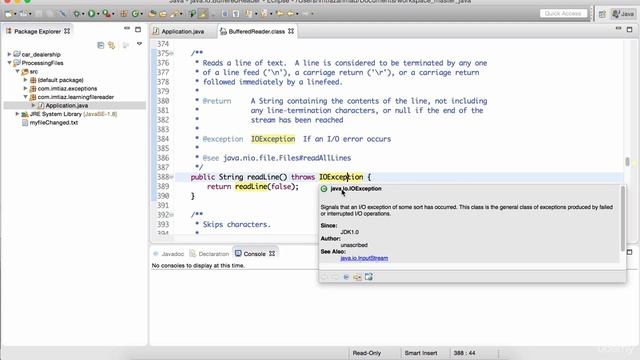
Task: Collapse com.imtiaz.learningfilereader package
Action: pyautogui.click(x=25, y=97)
